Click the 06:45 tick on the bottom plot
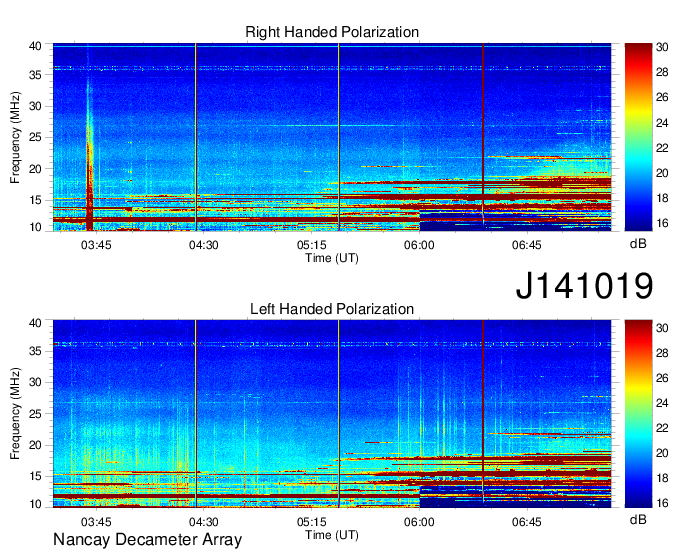680x552 pixels. coord(526,522)
